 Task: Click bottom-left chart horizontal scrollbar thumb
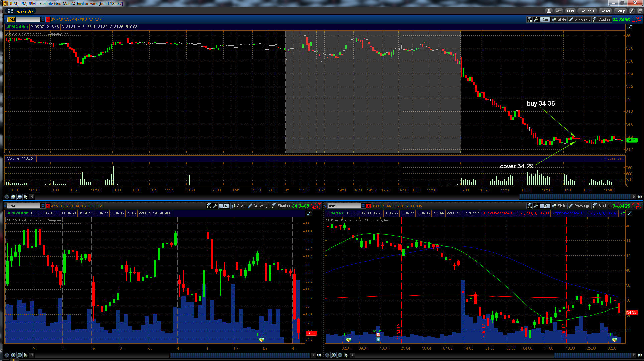click(240, 355)
